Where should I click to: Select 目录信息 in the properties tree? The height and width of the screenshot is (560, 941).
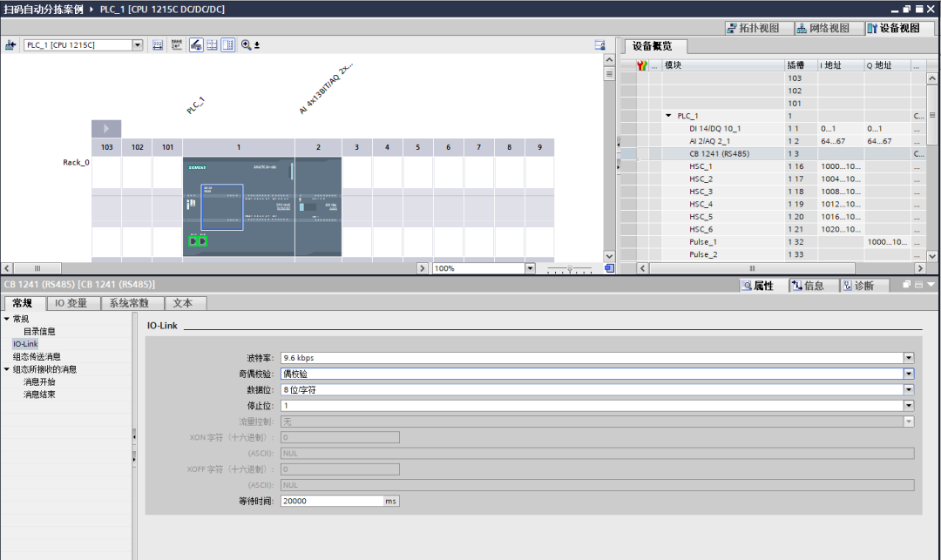tap(39, 331)
